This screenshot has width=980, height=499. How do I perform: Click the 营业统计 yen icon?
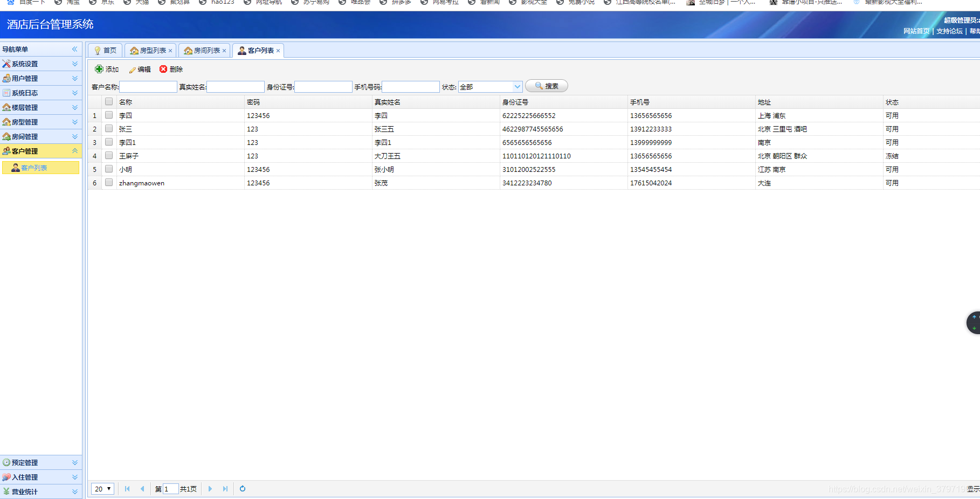[x=6, y=491]
